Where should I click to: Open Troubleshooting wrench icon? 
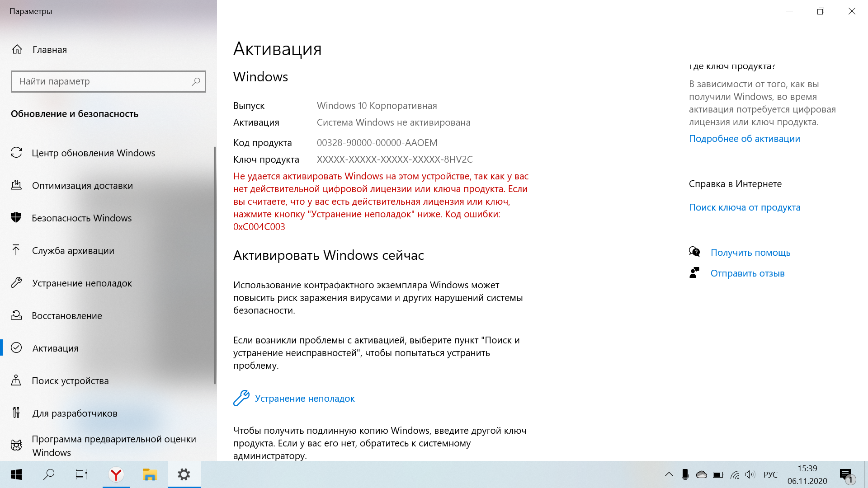pos(241,398)
